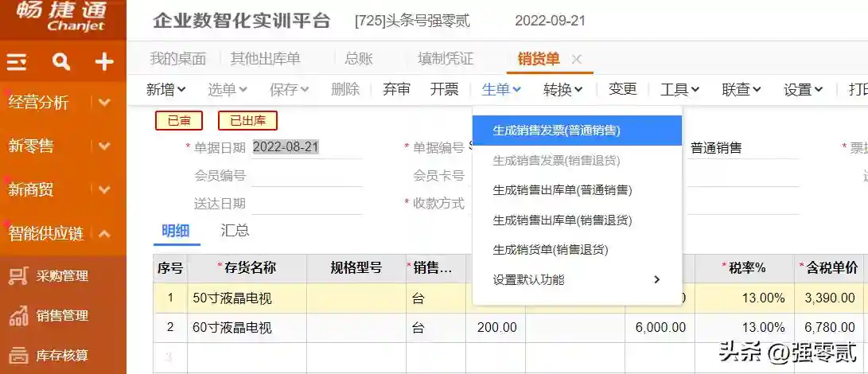The image size is (868, 374).
Task: Expand the 经营分析 section chevron
Action: [x=104, y=102]
